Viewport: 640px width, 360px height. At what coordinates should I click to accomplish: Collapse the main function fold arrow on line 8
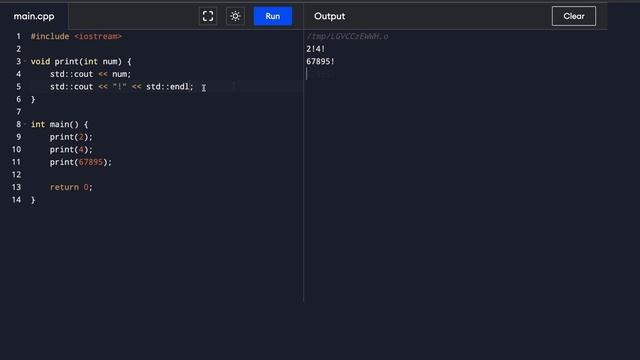point(25,124)
